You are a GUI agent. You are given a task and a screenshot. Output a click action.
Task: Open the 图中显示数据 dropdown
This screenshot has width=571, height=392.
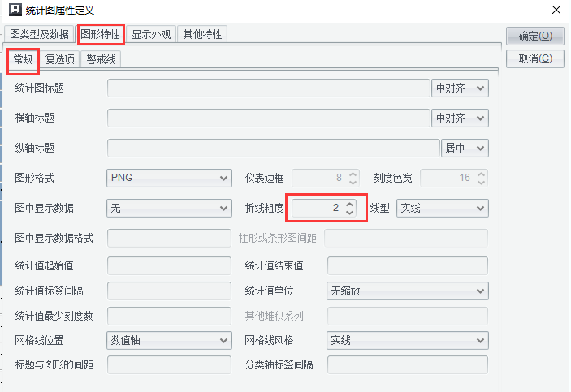point(169,209)
